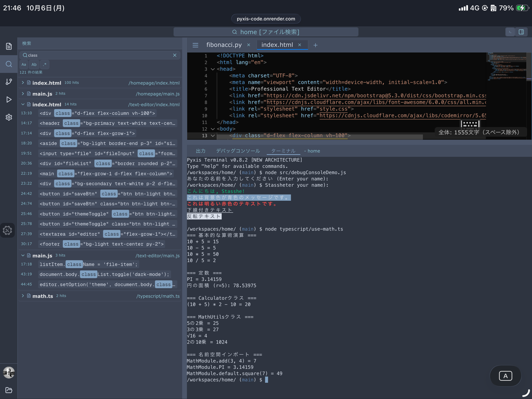Open the デバッグコンソール tab

coord(238,151)
